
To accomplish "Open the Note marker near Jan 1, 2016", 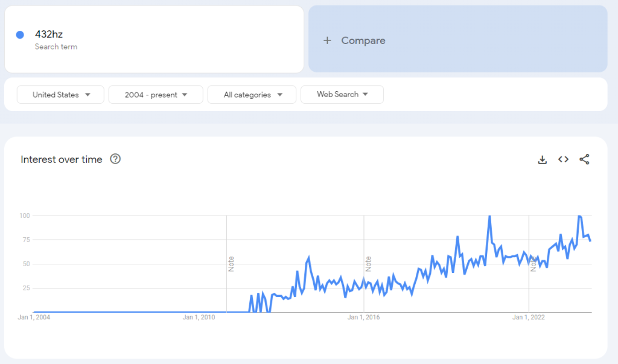I will pyautogui.click(x=368, y=264).
